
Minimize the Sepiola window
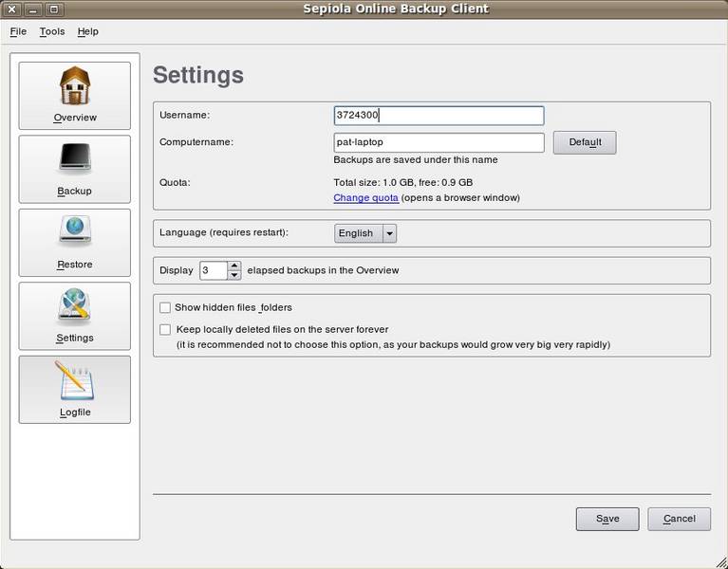click(x=33, y=9)
